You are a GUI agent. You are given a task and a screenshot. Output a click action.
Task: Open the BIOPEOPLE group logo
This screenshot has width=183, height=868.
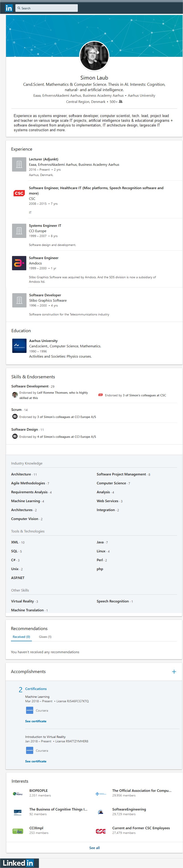[x=18, y=794]
